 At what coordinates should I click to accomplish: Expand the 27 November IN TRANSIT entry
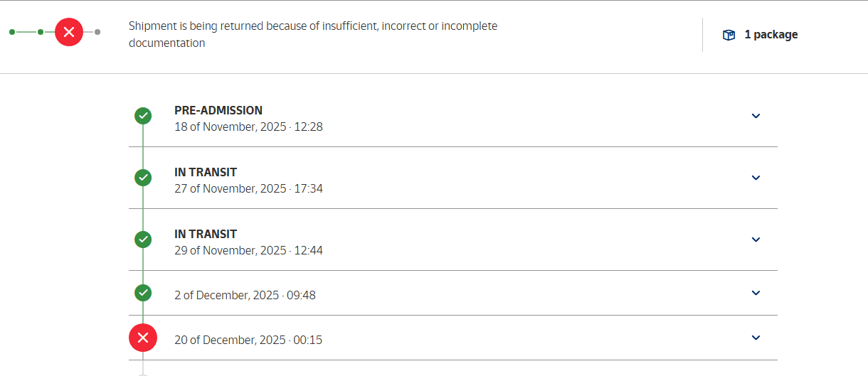tap(756, 178)
